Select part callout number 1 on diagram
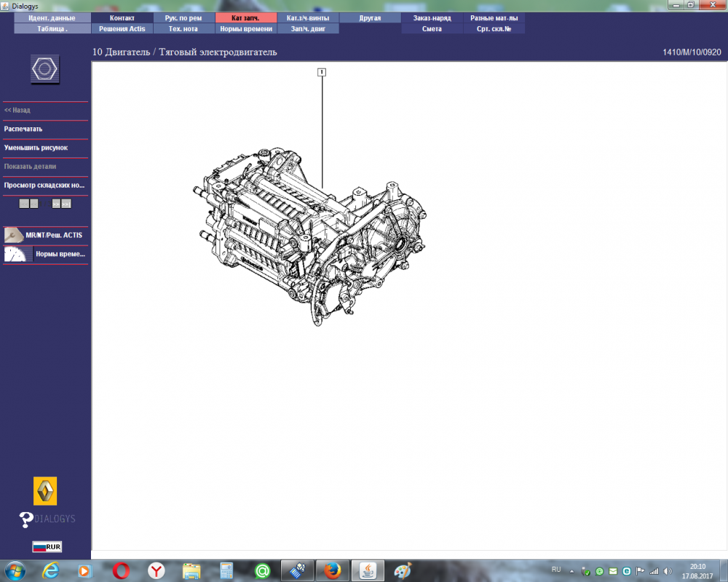This screenshot has height=582, width=728. [322, 72]
